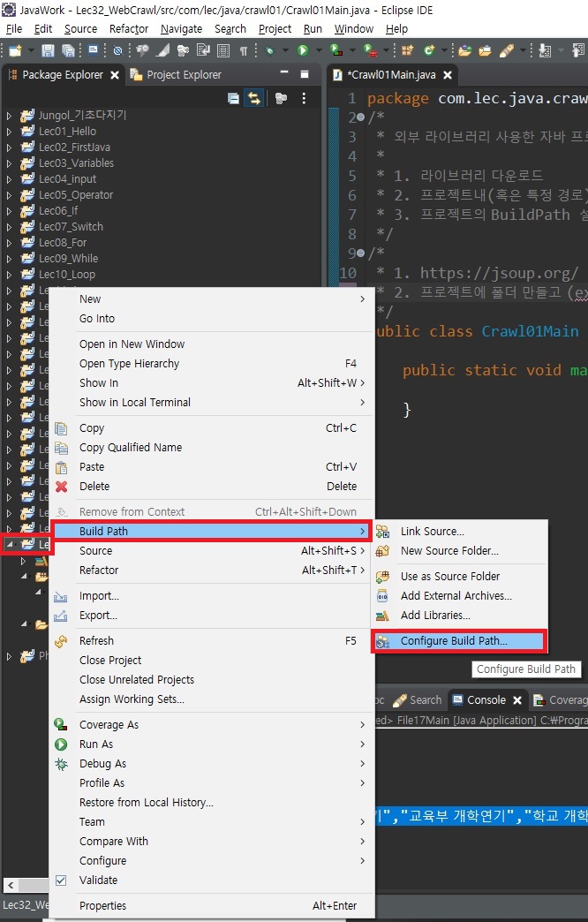588x922 pixels.
Task: Open the dropdown arrow beside Coverage icon
Action: 352,50
